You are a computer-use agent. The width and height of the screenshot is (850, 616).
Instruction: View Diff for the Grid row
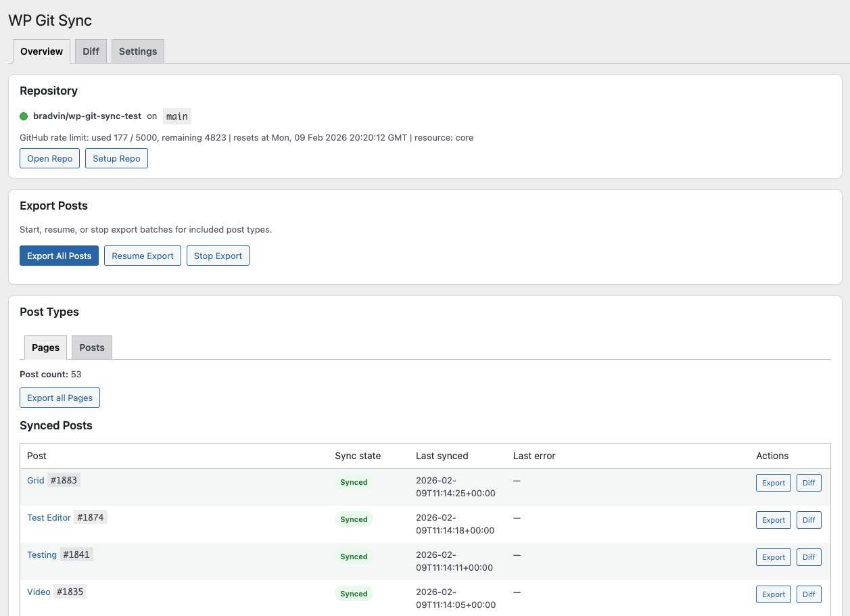(x=809, y=483)
